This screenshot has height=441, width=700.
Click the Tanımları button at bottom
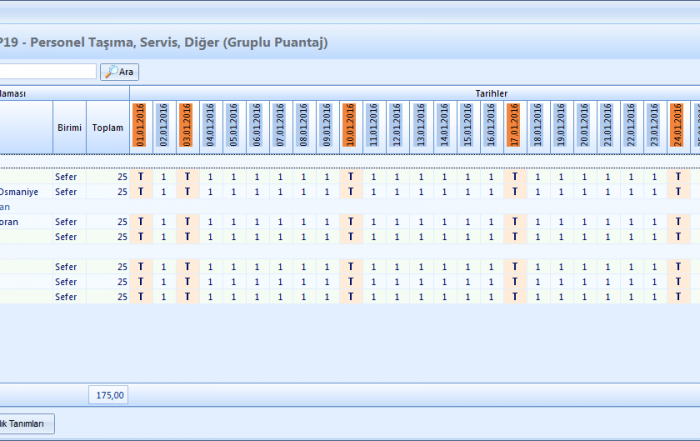[x=27, y=424]
